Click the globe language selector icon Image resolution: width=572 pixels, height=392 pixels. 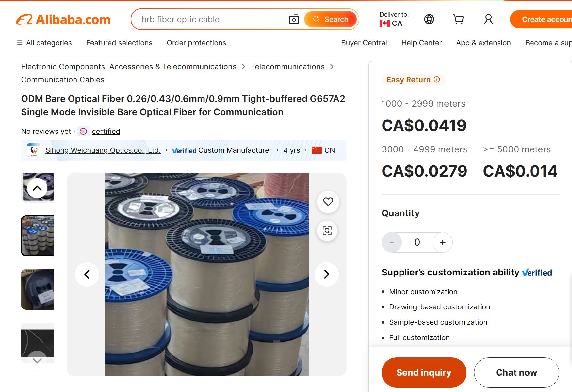click(x=429, y=19)
